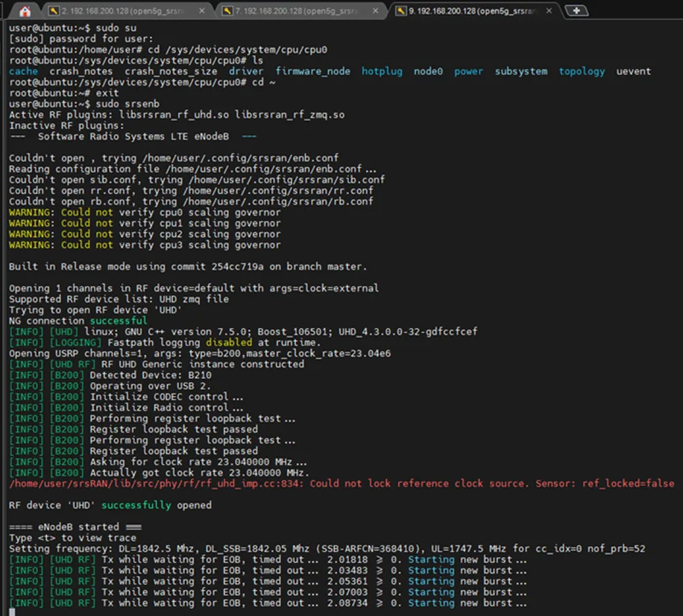The image size is (683, 616).
Task: Click the 'Initialize CODEC control' line
Action: [x=126, y=397]
